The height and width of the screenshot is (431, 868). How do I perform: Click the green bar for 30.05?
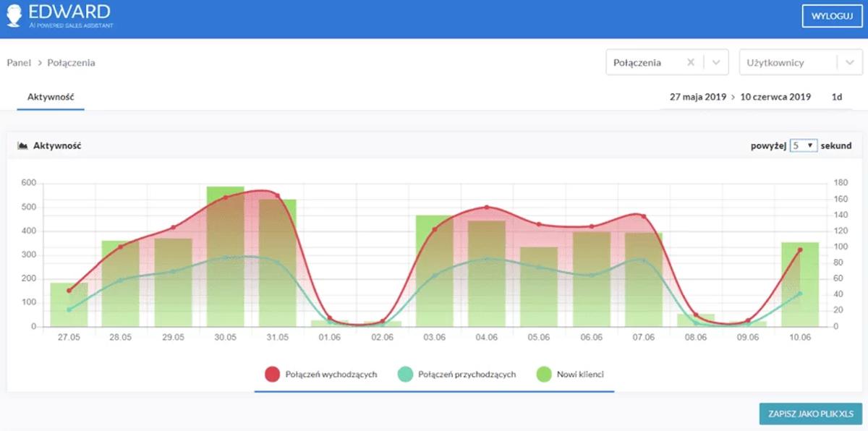tap(226, 257)
